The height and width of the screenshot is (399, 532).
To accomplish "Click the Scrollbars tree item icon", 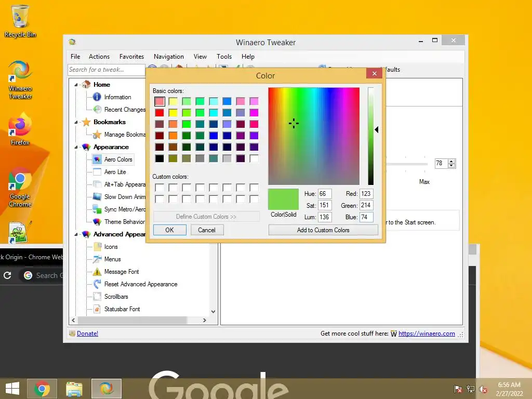I will 97,297.
